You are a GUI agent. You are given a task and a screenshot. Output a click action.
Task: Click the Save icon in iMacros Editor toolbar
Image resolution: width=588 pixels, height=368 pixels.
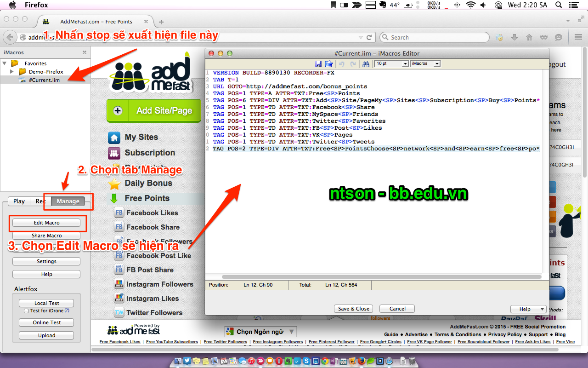[318, 64]
